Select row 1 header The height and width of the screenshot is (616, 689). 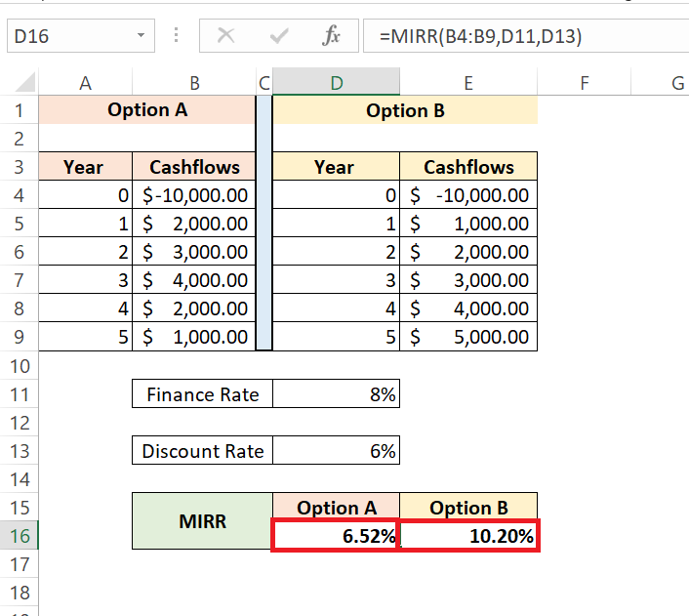tap(19, 110)
